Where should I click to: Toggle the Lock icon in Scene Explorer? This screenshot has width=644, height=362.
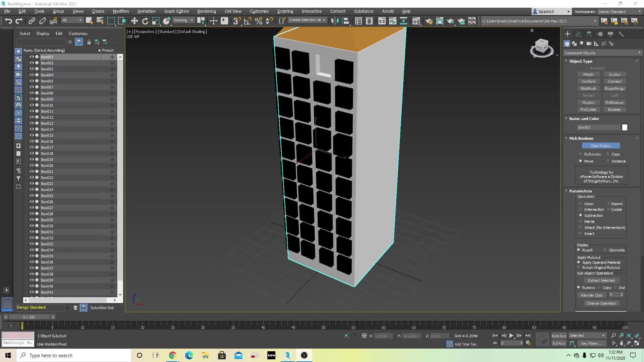coord(89,42)
